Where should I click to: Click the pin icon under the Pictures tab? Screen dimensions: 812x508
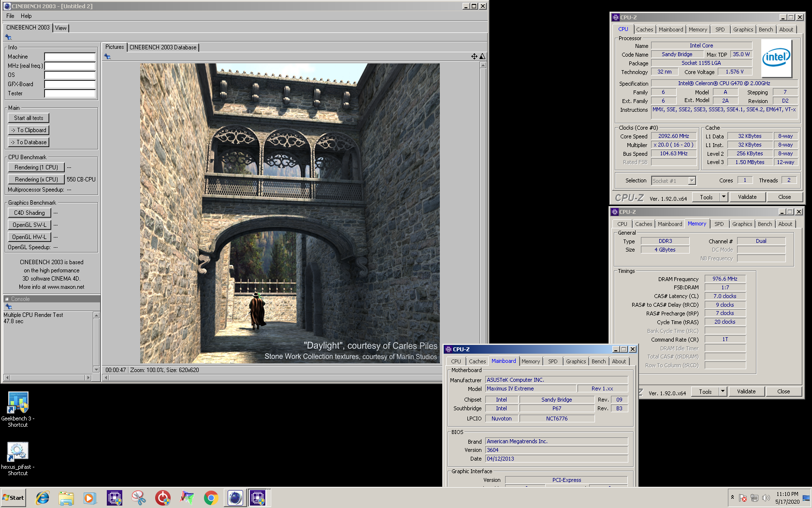point(107,57)
